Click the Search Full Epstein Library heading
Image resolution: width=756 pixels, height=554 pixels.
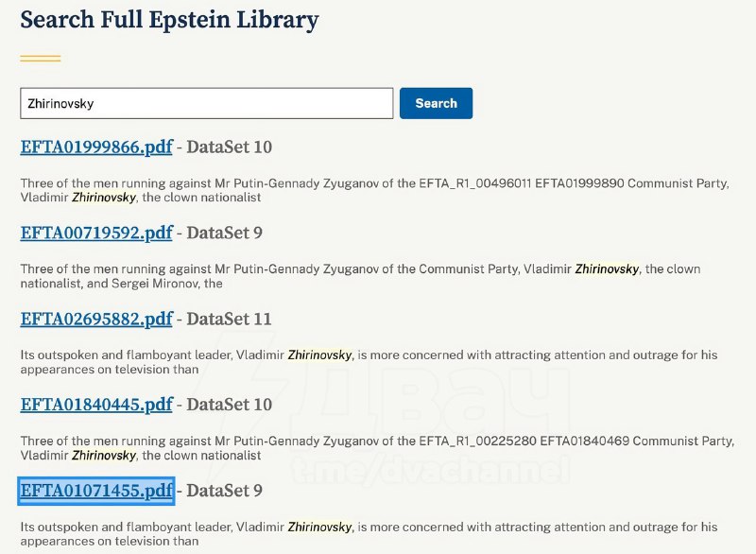coord(169,20)
